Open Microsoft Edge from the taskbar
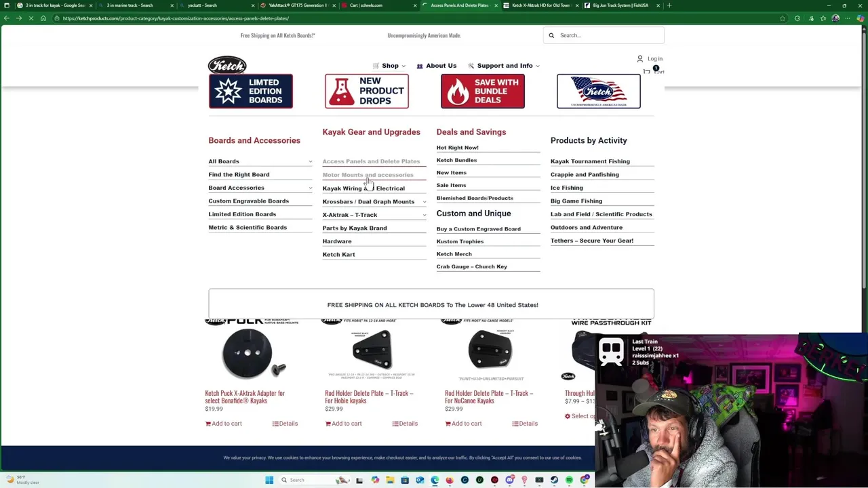The width and height of the screenshot is (868, 488). (435, 480)
